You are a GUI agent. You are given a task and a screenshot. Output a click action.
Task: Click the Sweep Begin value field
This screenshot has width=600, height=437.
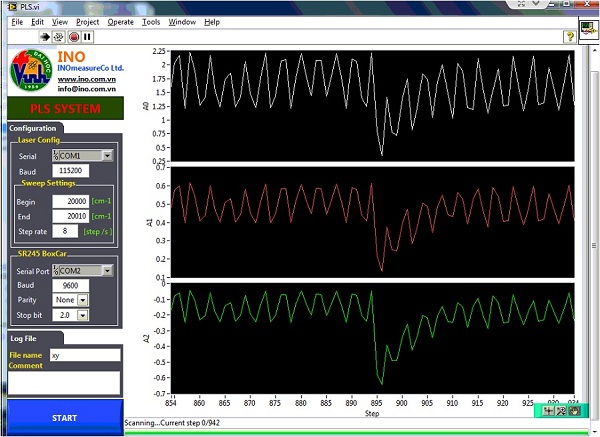[71, 201]
